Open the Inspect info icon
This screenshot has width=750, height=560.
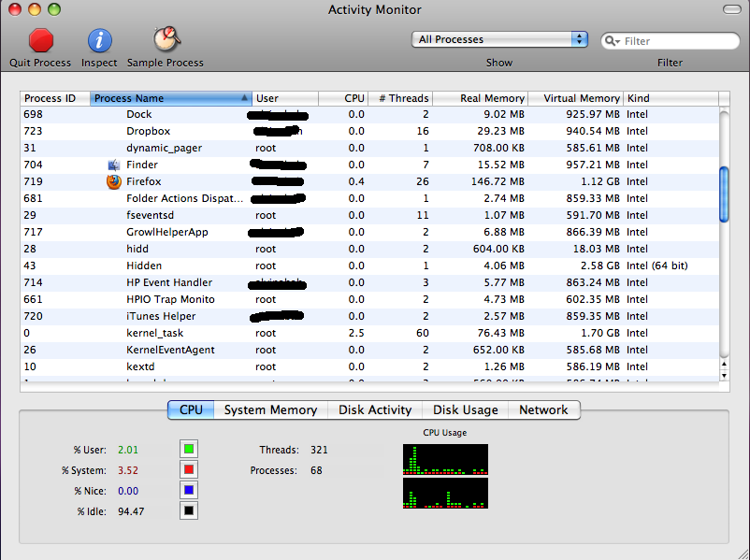(99, 40)
